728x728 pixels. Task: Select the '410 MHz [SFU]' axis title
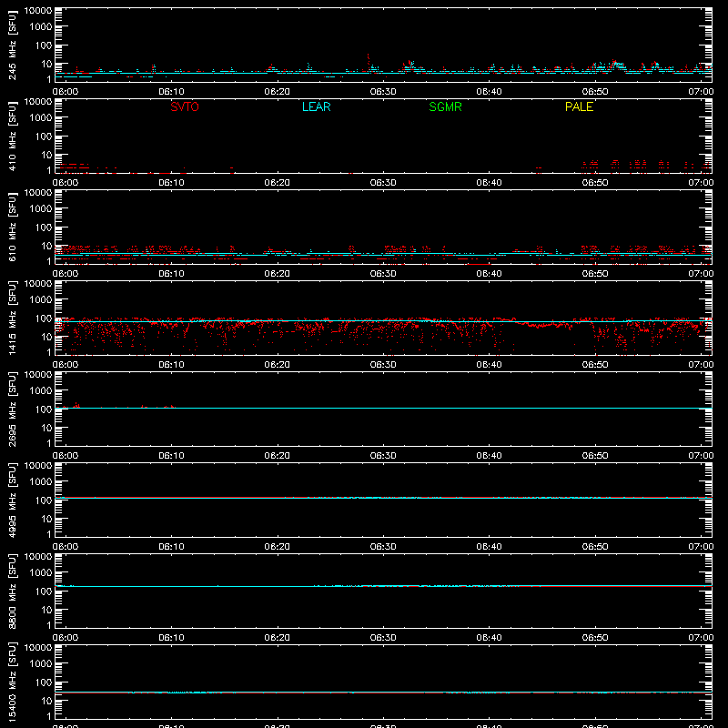point(13,136)
